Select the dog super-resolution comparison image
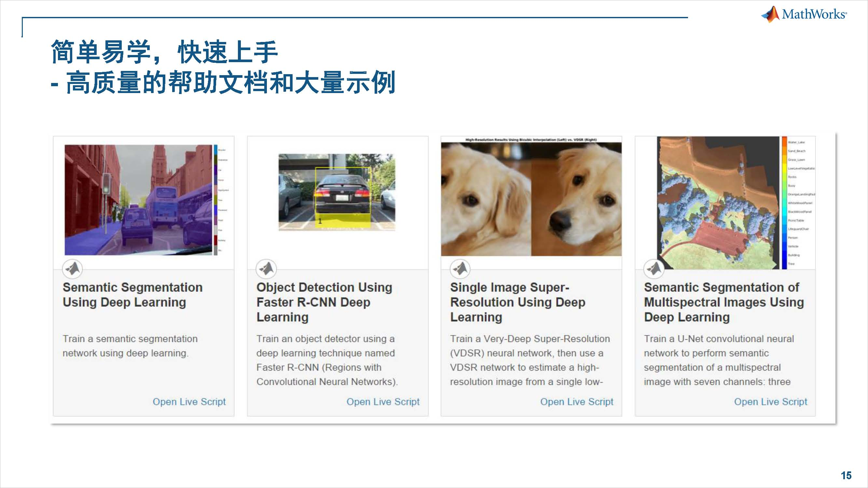The image size is (868, 488). coord(531,199)
